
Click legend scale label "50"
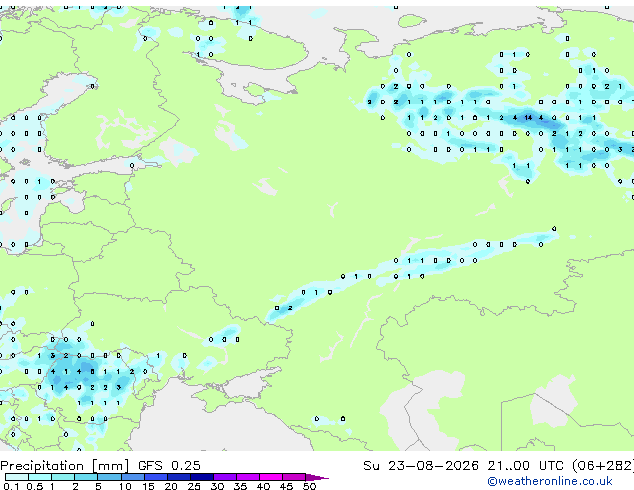[x=309, y=486]
